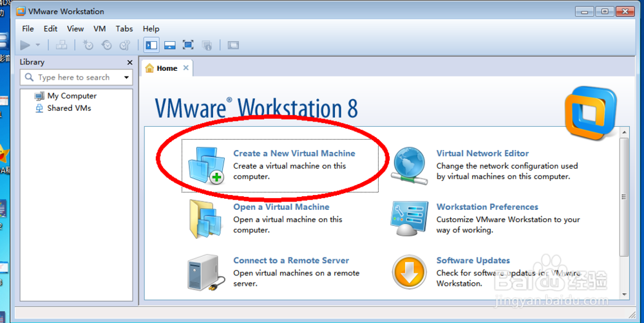Close the Home tab

186,68
